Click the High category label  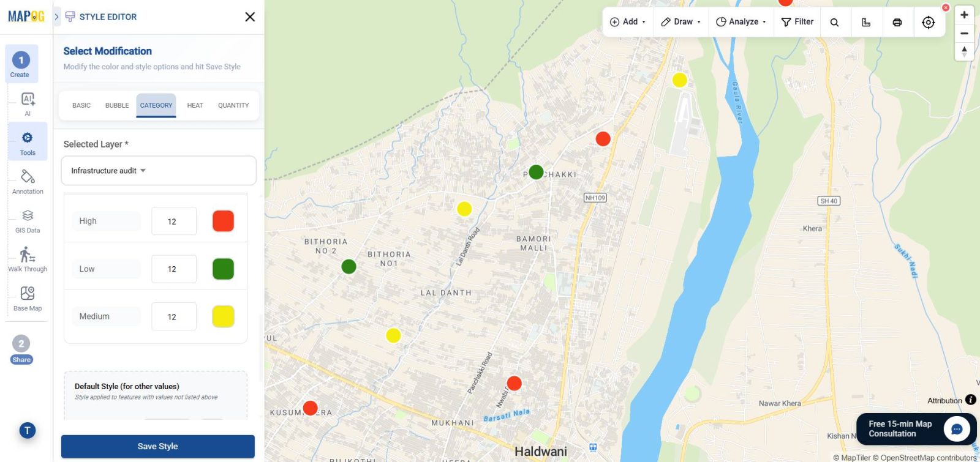coord(107,221)
